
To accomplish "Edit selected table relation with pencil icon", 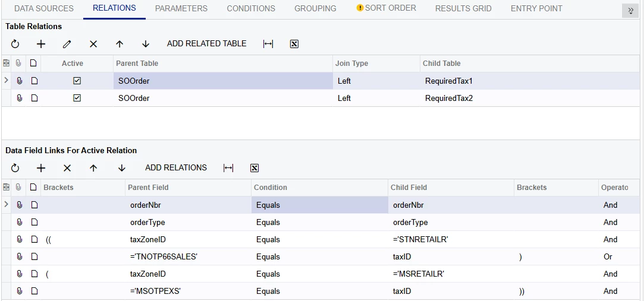I will pos(67,44).
